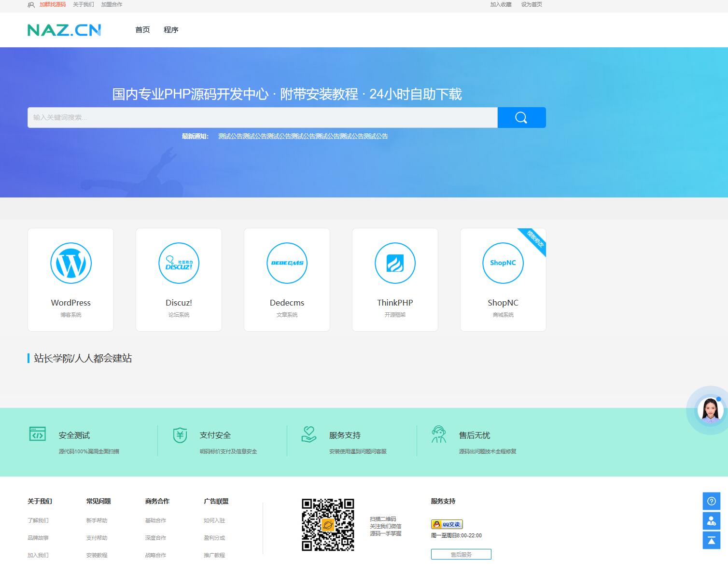Open 支付帮助 footer link
Image resolution: width=728 pixels, height=574 pixels.
97,538
